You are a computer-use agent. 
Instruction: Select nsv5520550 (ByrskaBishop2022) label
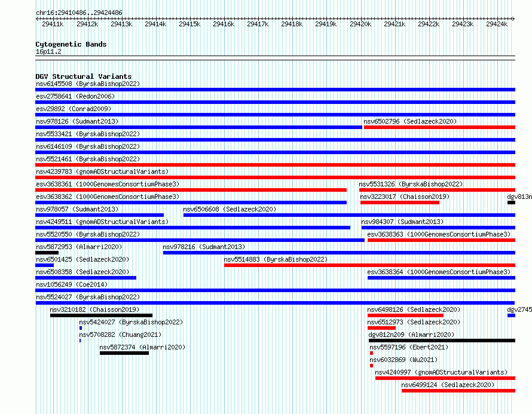(x=88, y=234)
